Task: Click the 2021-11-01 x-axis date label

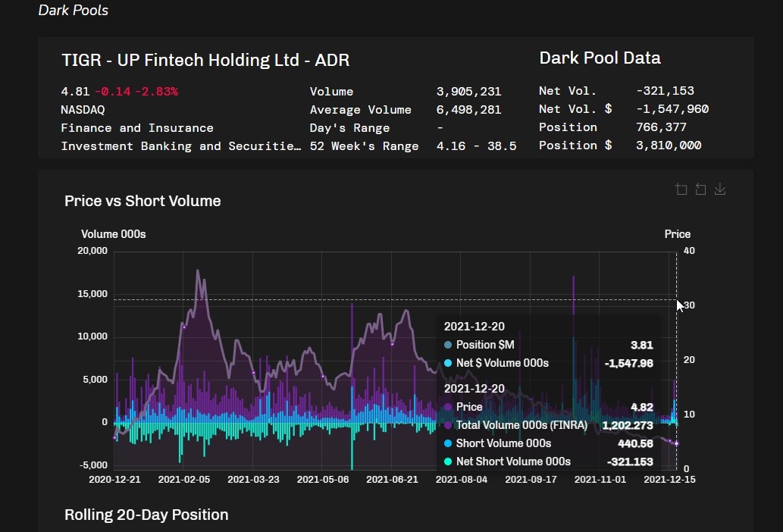Action: tap(600, 479)
